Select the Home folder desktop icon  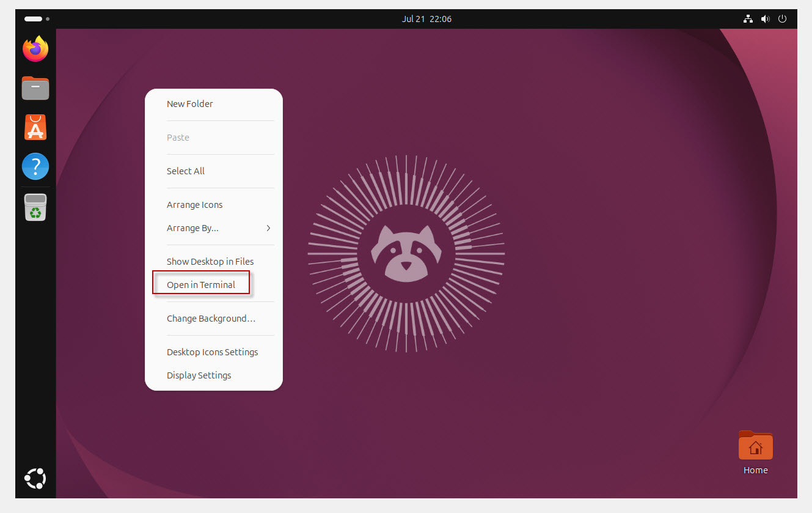(756, 445)
